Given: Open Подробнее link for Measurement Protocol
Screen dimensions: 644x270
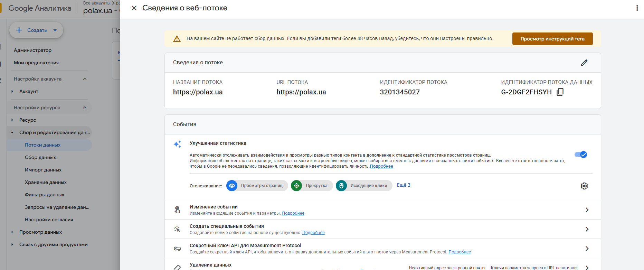Looking at the screenshot, I should tap(460, 252).
